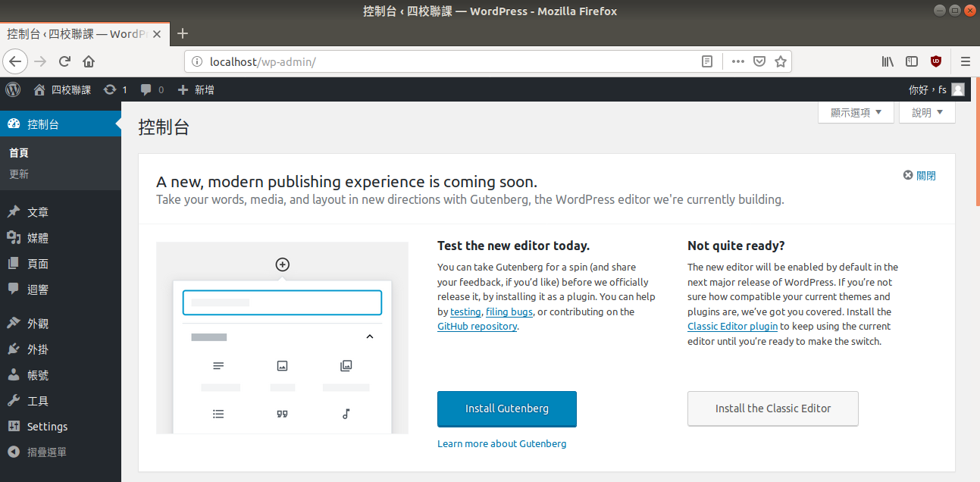
Task: Show sidebars icon in toolbar
Action: [912, 61]
